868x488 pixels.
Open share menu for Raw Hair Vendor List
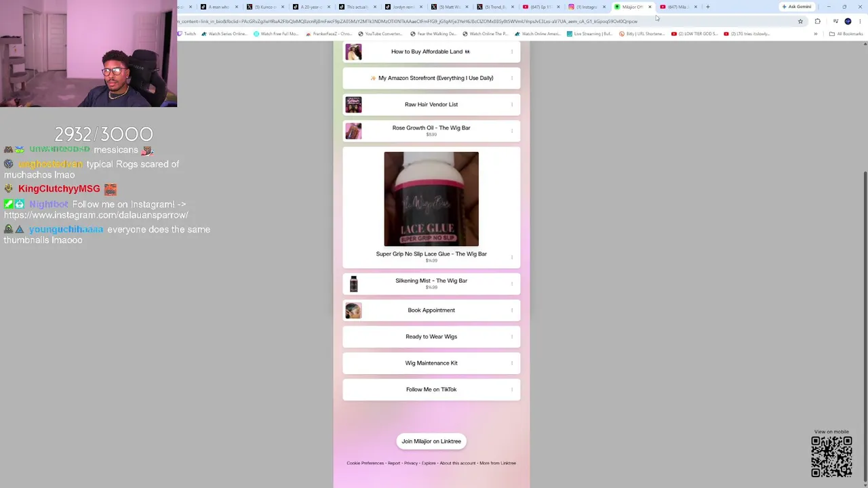(x=512, y=104)
